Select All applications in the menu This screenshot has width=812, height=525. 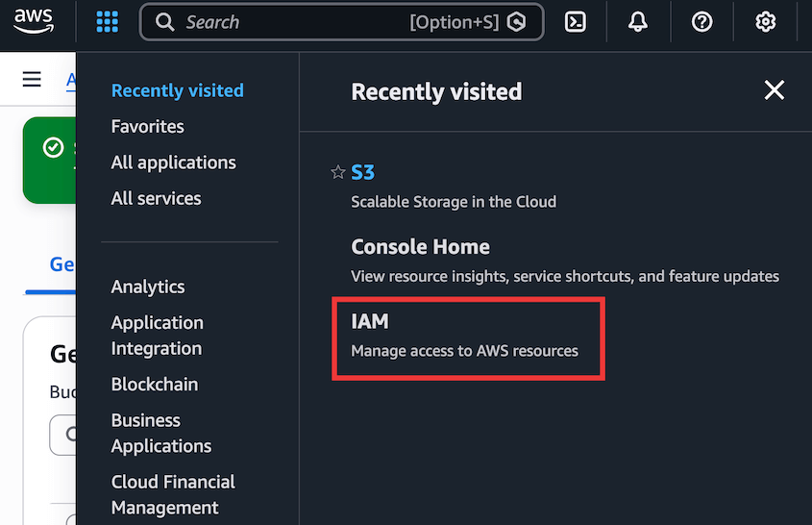[174, 162]
